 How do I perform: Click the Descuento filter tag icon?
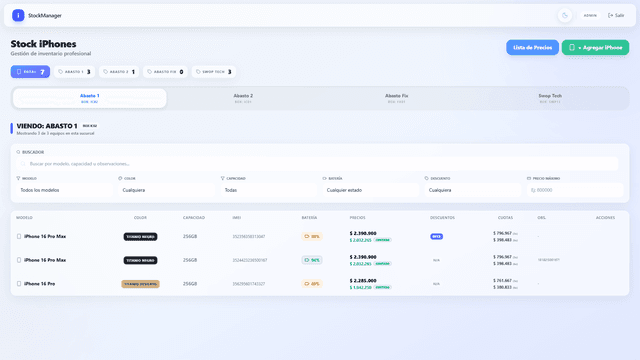[427, 178]
